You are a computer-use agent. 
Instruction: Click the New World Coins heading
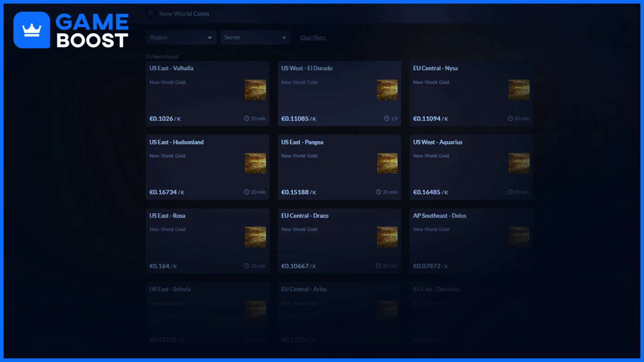click(x=184, y=14)
